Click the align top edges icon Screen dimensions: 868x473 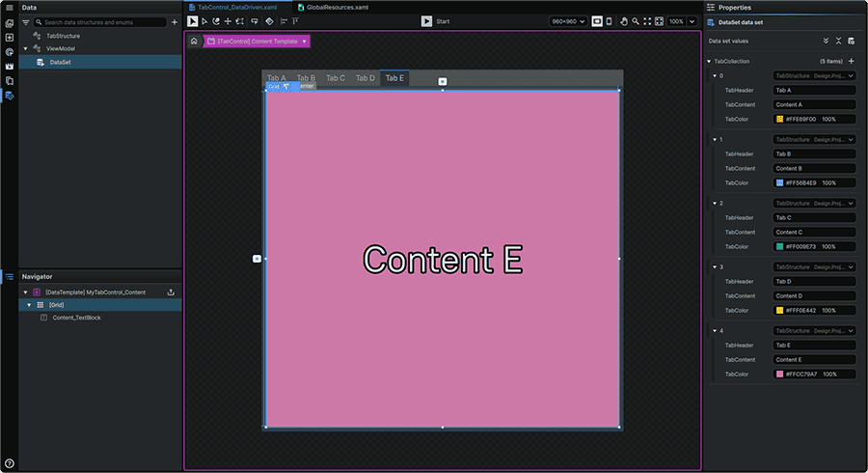(295, 21)
